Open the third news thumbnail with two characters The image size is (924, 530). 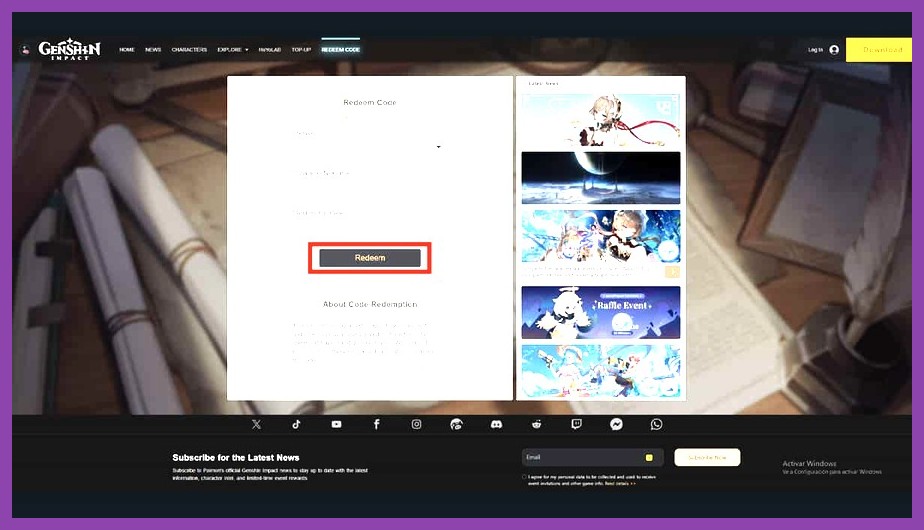tap(600, 236)
